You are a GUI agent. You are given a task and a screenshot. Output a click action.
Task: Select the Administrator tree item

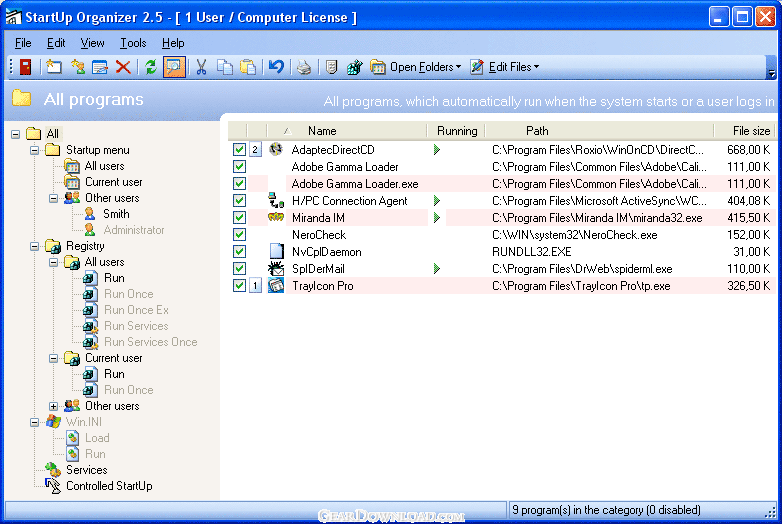point(134,230)
